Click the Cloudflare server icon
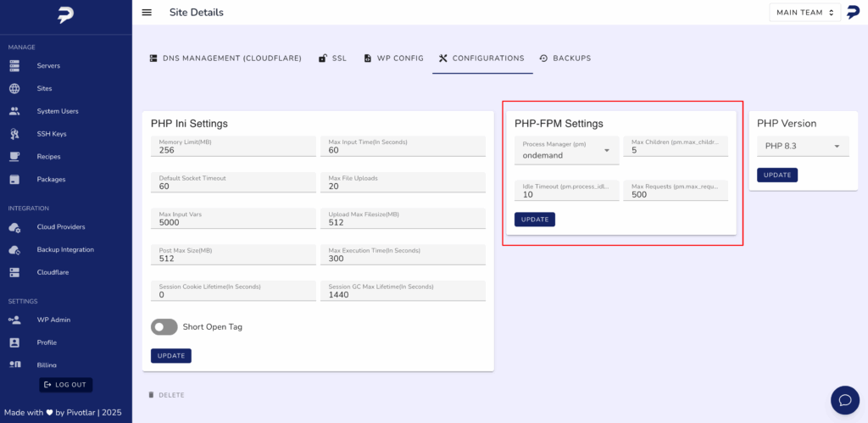The height and width of the screenshot is (423, 868). pos(14,272)
